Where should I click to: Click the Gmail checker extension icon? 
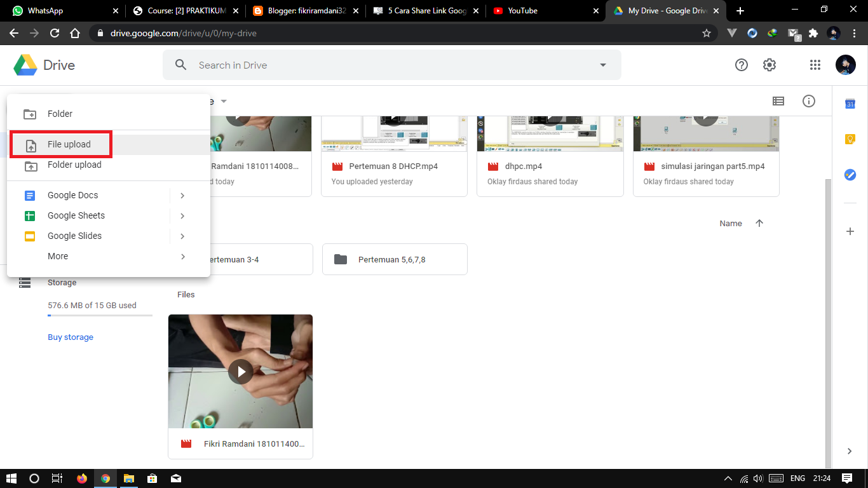[x=794, y=34]
